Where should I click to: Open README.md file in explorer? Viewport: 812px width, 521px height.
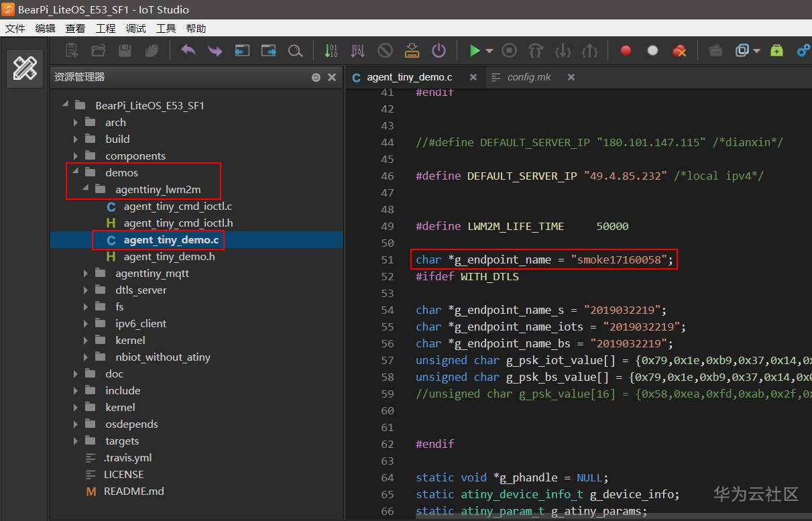(x=133, y=491)
